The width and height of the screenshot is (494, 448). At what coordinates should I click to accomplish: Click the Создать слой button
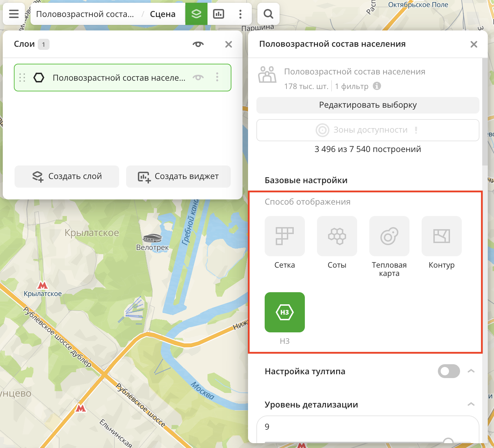tap(67, 177)
